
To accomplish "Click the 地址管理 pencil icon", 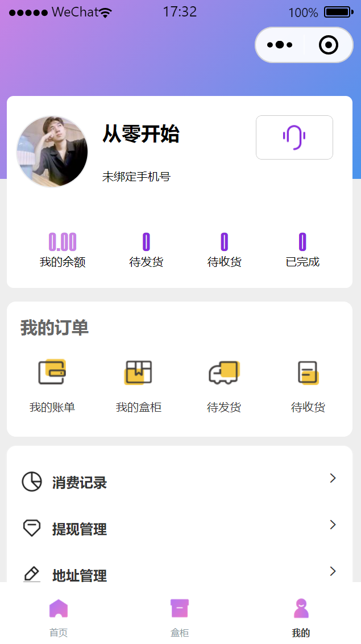I will tap(32, 574).
